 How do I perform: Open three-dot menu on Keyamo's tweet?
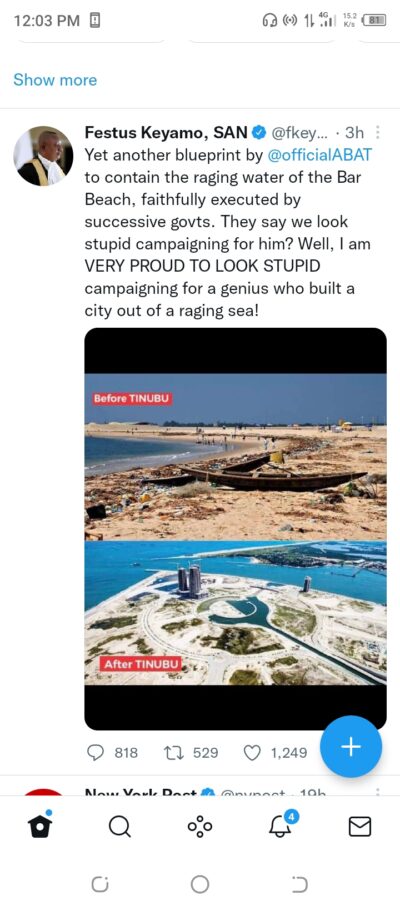pyautogui.click(x=378, y=133)
